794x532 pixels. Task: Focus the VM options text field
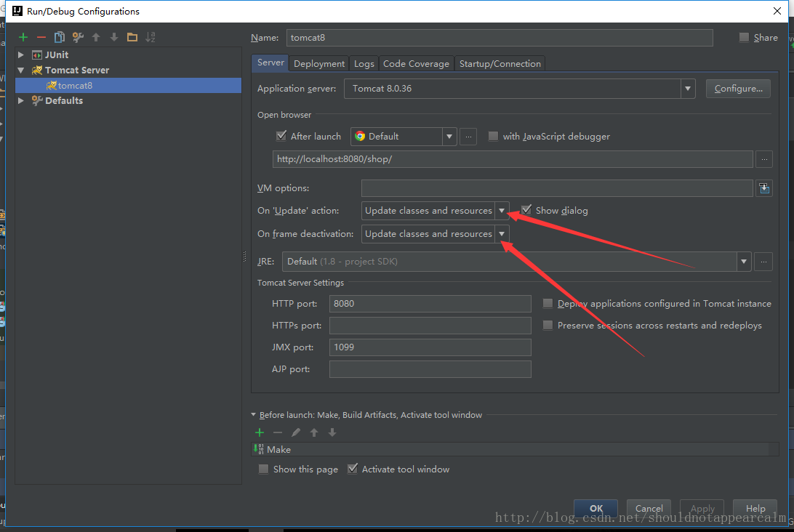557,188
